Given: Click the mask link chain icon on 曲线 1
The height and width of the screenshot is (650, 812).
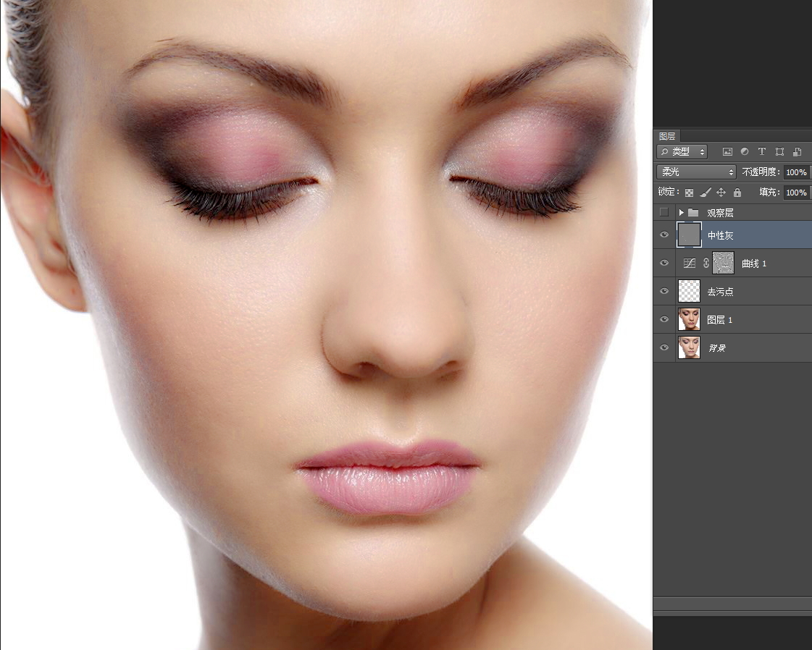Looking at the screenshot, I should (x=706, y=263).
